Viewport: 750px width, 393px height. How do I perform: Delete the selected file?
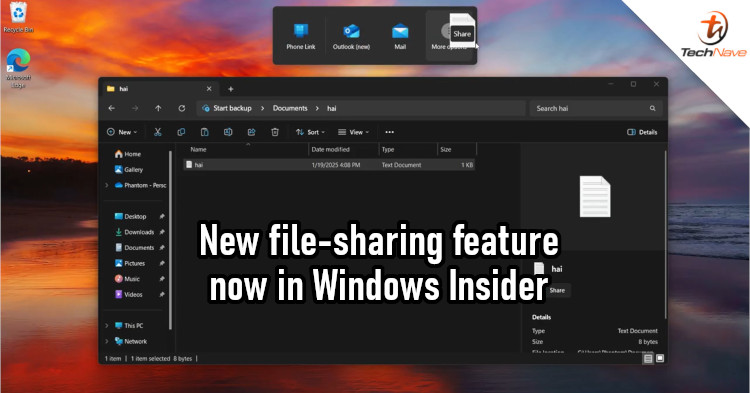click(275, 132)
